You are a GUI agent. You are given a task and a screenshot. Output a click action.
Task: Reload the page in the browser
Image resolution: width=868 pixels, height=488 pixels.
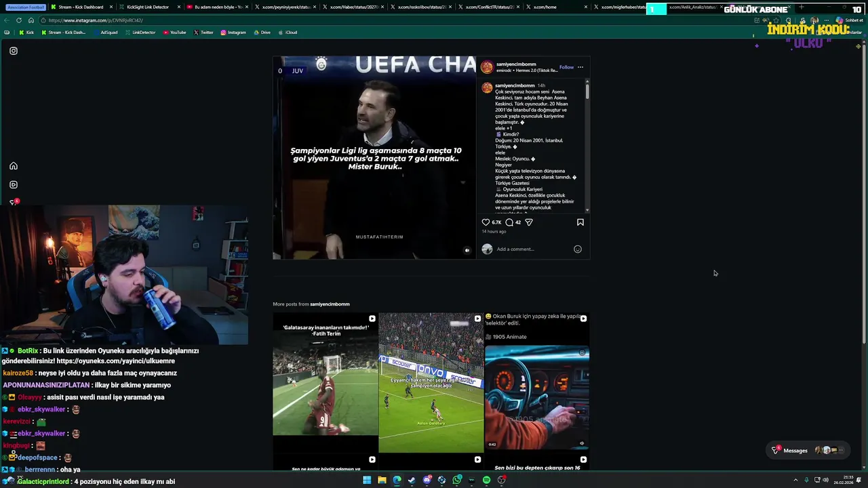(x=20, y=20)
